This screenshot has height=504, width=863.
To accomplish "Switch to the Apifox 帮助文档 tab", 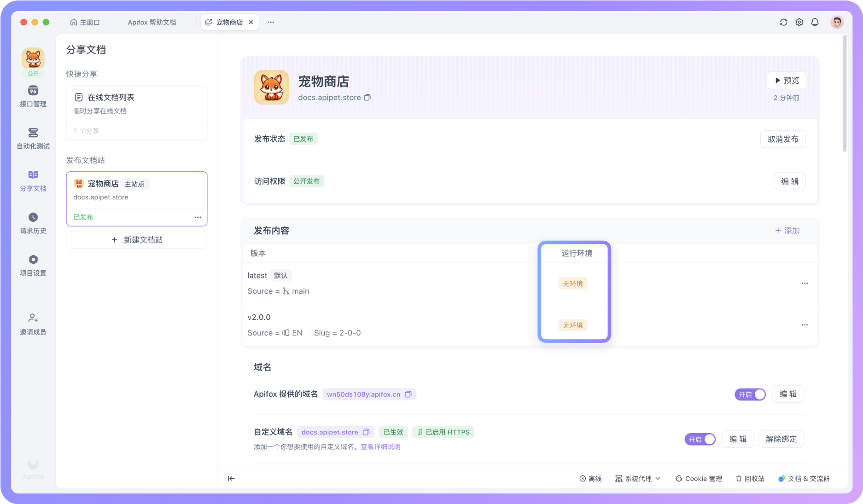I will point(152,22).
